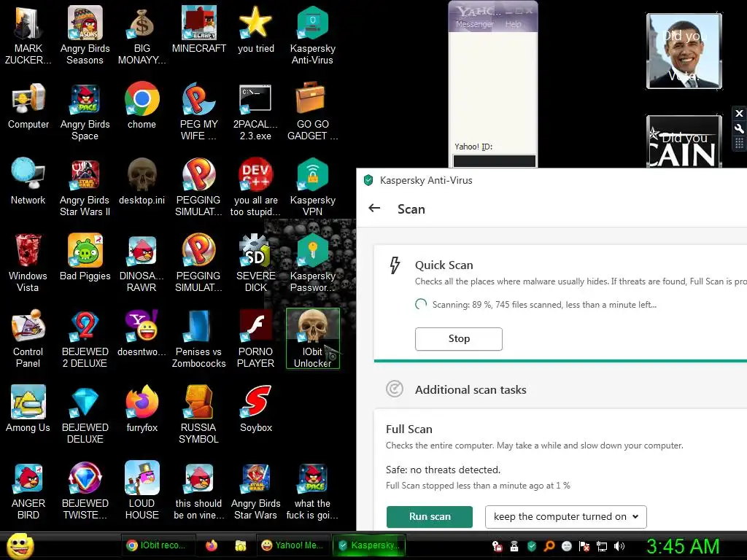This screenshot has height=560, width=747.
Task: Click the Obama 'Did you Vote' gadget
Action: click(684, 51)
